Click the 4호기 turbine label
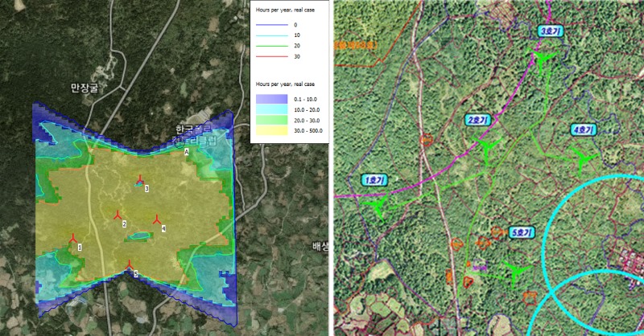This screenshot has width=644, height=336. coord(584,130)
